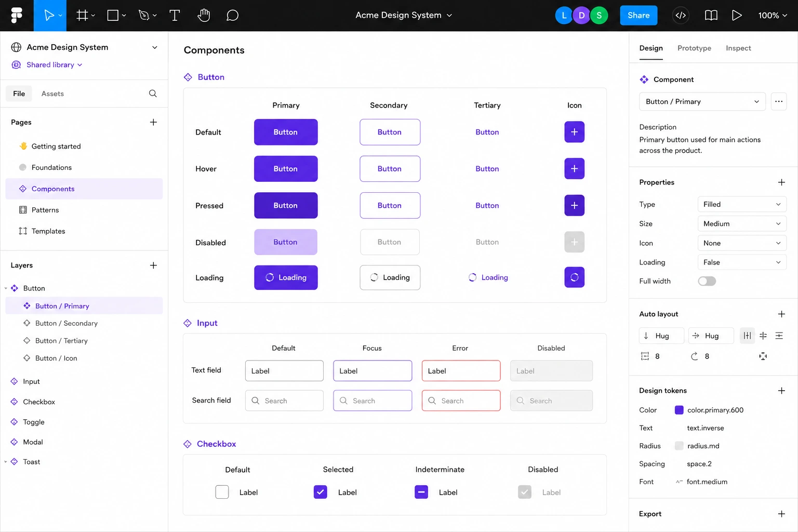This screenshot has height=532, width=798.
Task: Open component options ellipsis menu
Action: coord(779,101)
